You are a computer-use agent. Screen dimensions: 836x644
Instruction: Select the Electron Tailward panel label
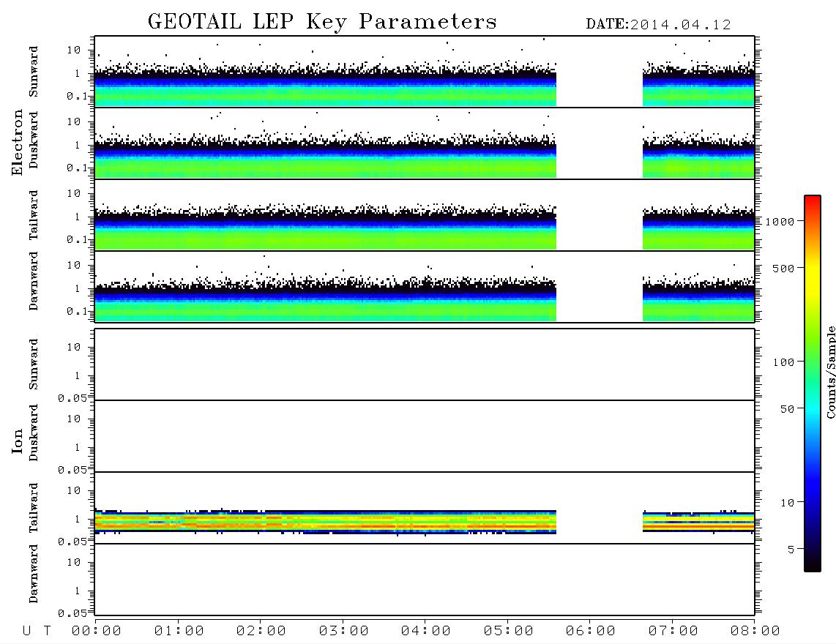[x=34, y=215]
